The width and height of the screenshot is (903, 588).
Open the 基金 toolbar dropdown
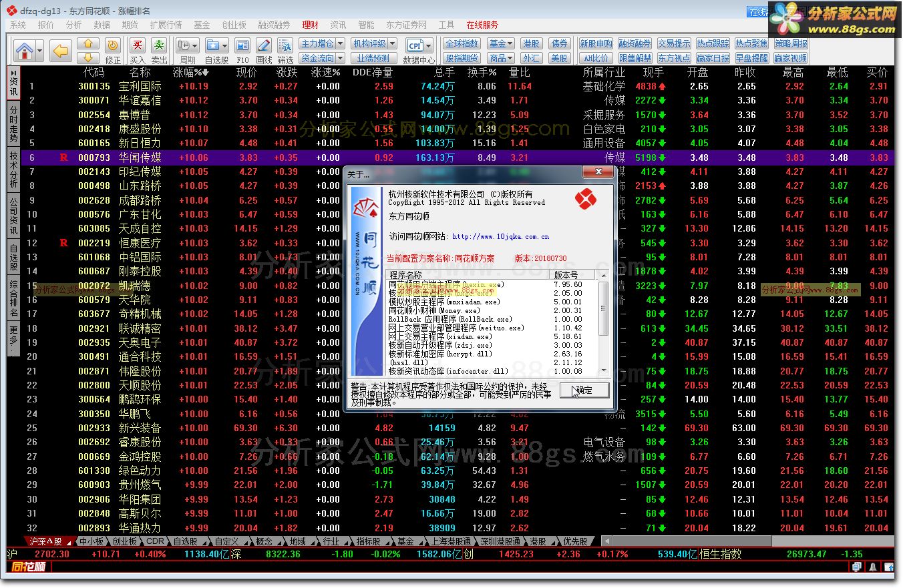point(502,43)
